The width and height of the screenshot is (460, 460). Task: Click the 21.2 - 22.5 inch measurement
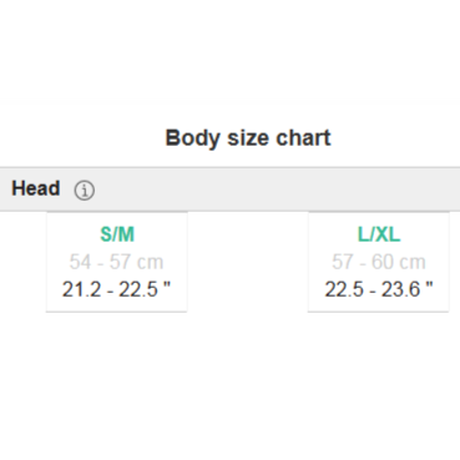coord(116,289)
